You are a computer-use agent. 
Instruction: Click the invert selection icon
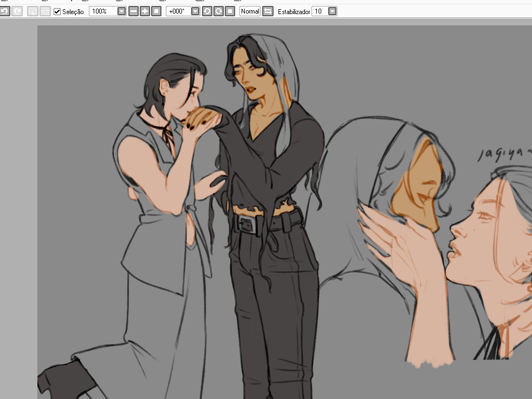click(45, 11)
